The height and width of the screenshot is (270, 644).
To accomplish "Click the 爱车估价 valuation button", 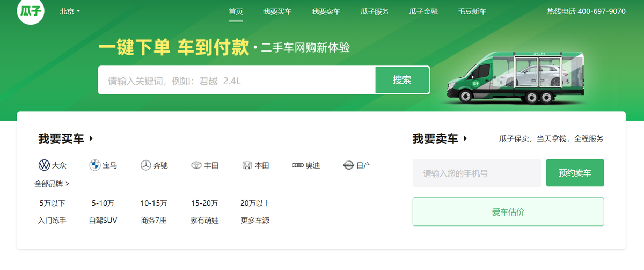I will tap(508, 211).
